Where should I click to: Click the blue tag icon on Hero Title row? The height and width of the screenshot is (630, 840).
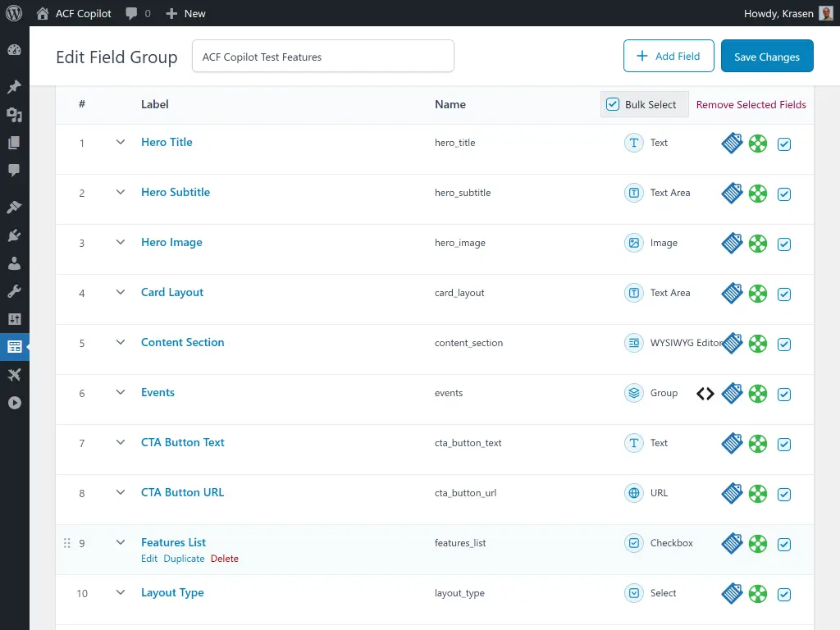tap(731, 143)
